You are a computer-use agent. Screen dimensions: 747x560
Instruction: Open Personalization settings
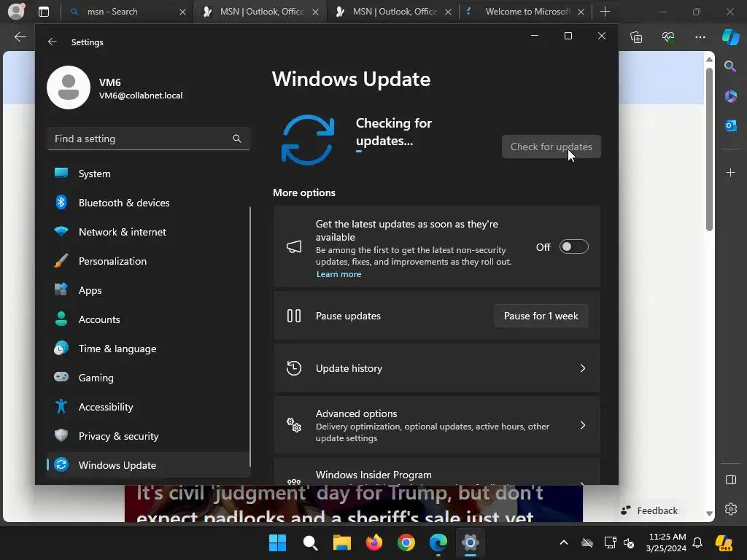148,261
